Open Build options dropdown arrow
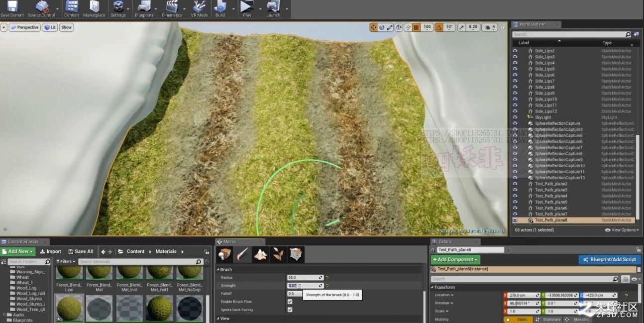This screenshot has width=644, height=323. (x=232, y=8)
